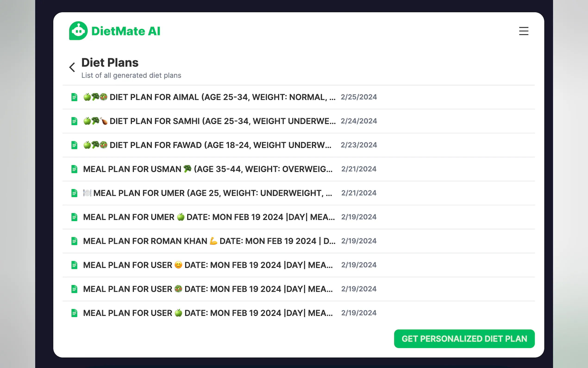Open Meal Plan for Usman entry
Viewport: 588px width, 368px height.
pos(208,169)
